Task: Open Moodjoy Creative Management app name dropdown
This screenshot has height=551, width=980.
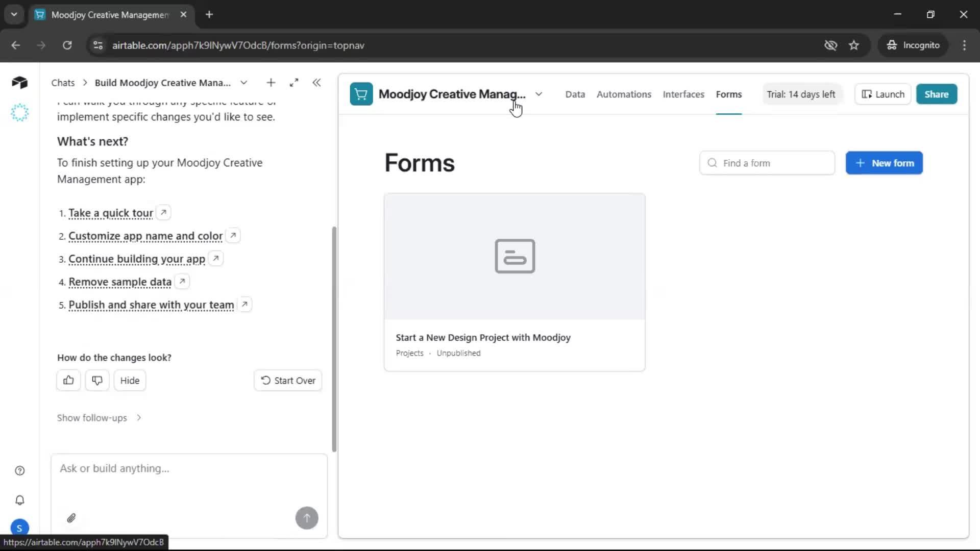Action: click(x=538, y=94)
